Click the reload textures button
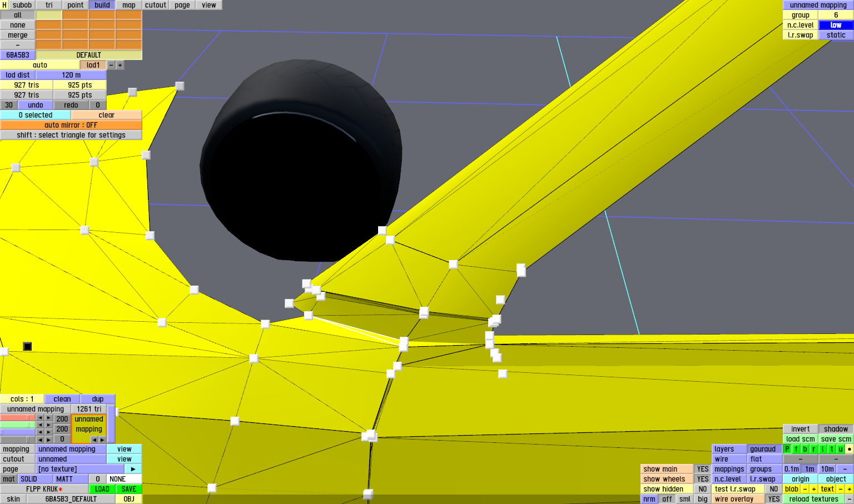The image size is (854, 504). (814, 499)
